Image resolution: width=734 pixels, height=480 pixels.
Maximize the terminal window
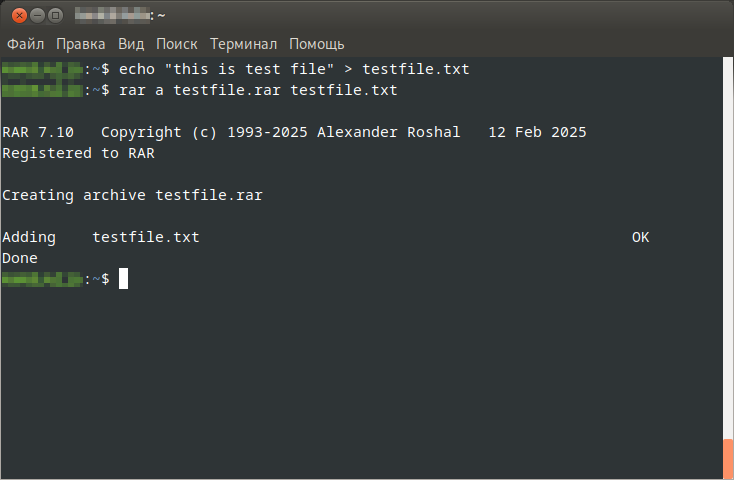click(56, 15)
